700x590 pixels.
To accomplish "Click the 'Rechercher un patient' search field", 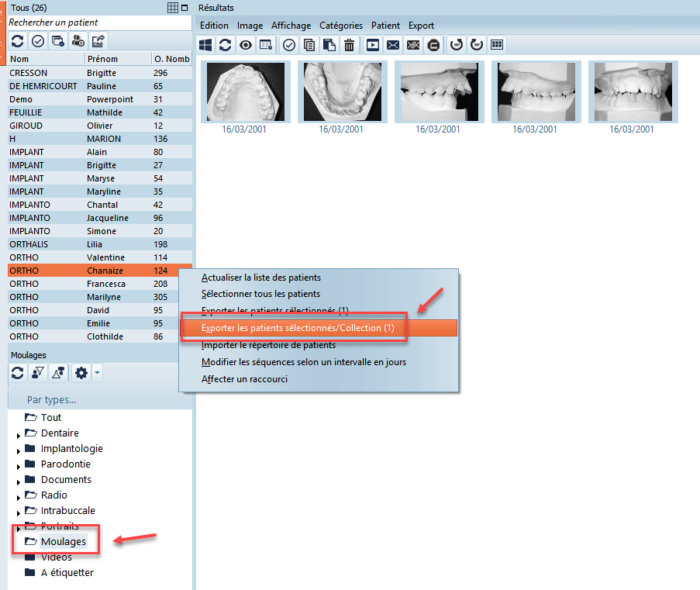I will 98,22.
